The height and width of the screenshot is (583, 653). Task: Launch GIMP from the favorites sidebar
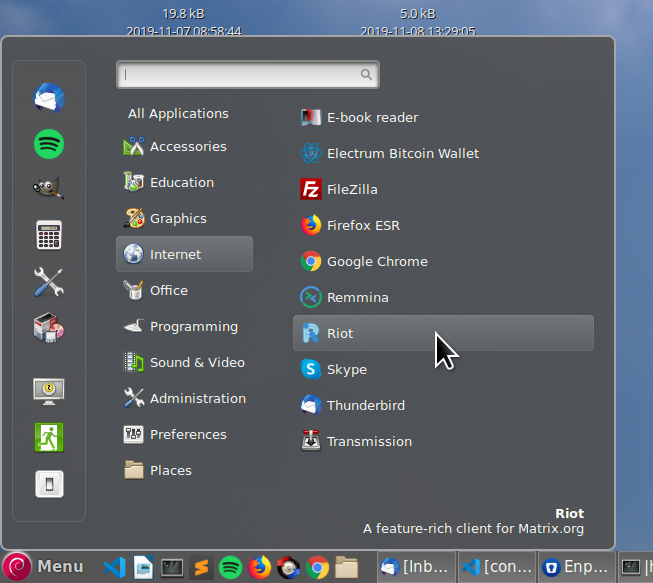(49, 189)
